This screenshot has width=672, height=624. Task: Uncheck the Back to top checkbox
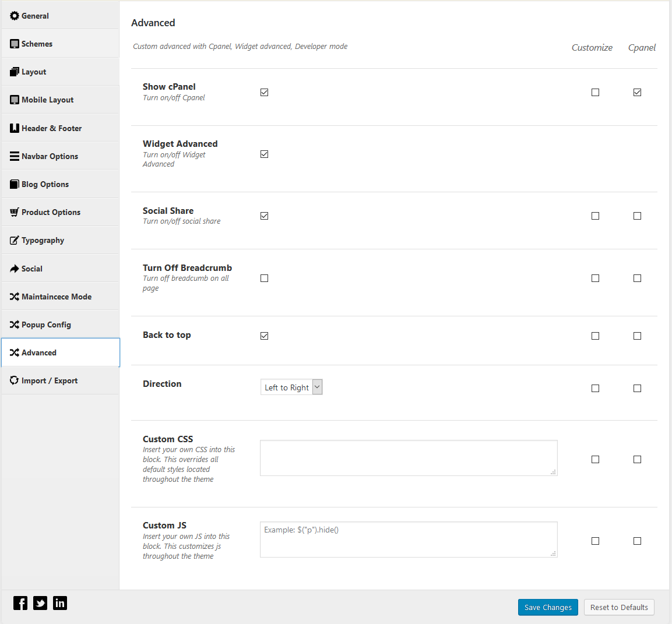coord(265,336)
